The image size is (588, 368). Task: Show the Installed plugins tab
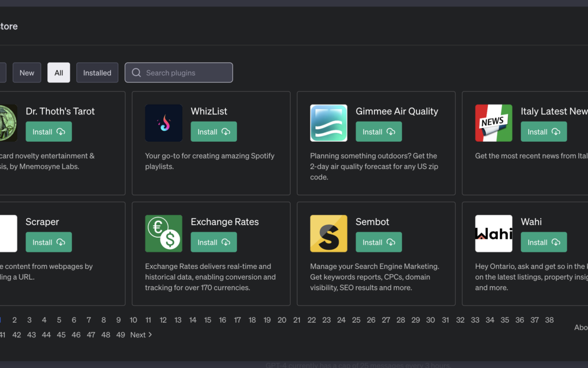(97, 73)
